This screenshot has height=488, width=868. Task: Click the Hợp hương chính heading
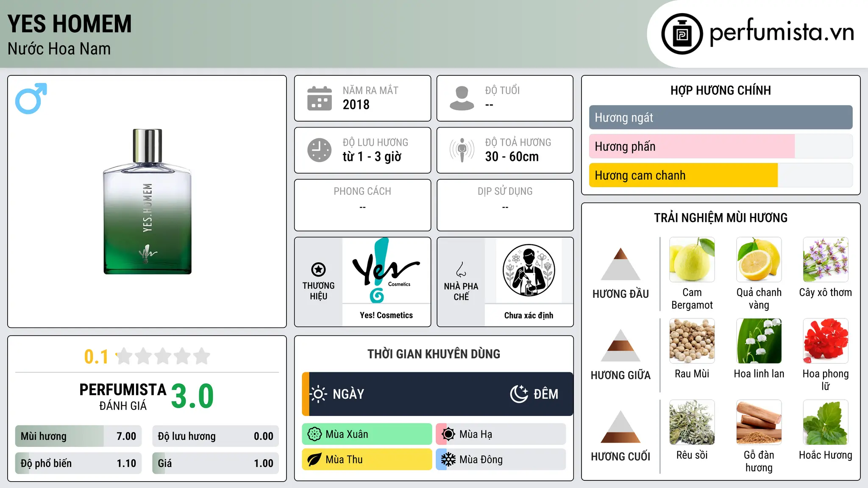click(721, 90)
